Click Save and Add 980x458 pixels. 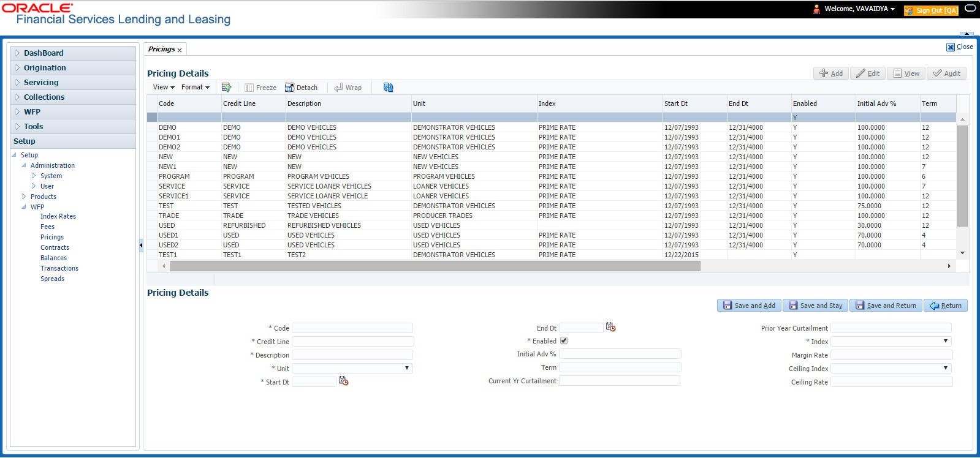[x=749, y=306]
